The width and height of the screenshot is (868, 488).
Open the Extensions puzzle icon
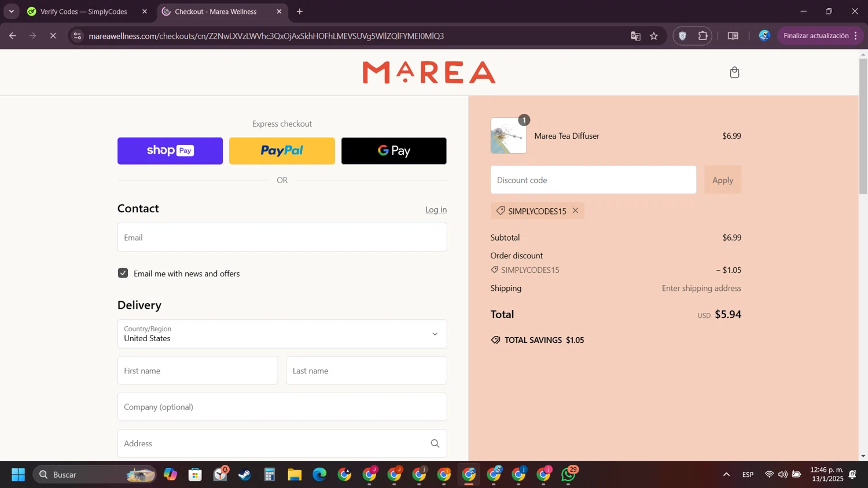click(x=703, y=36)
